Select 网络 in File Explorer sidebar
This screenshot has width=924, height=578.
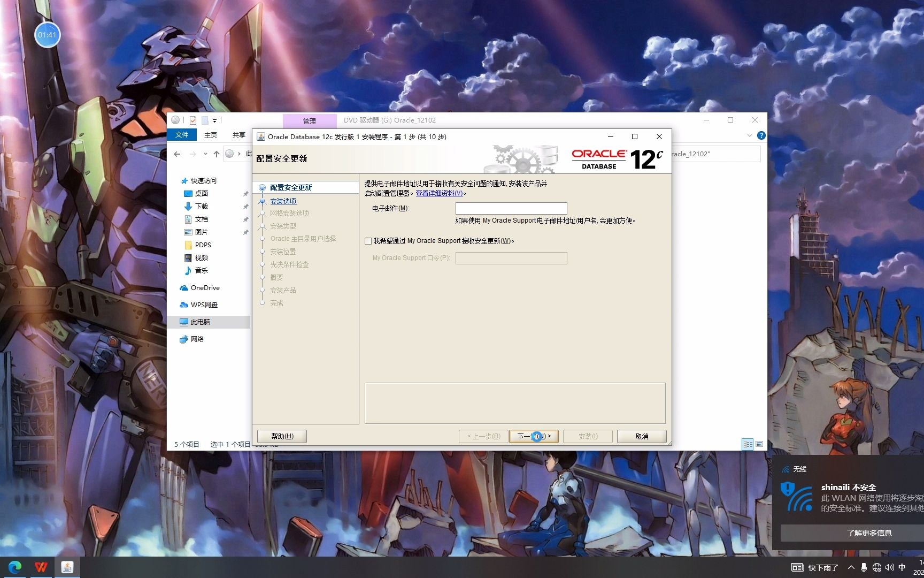pyautogui.click(x=197, y=339)
